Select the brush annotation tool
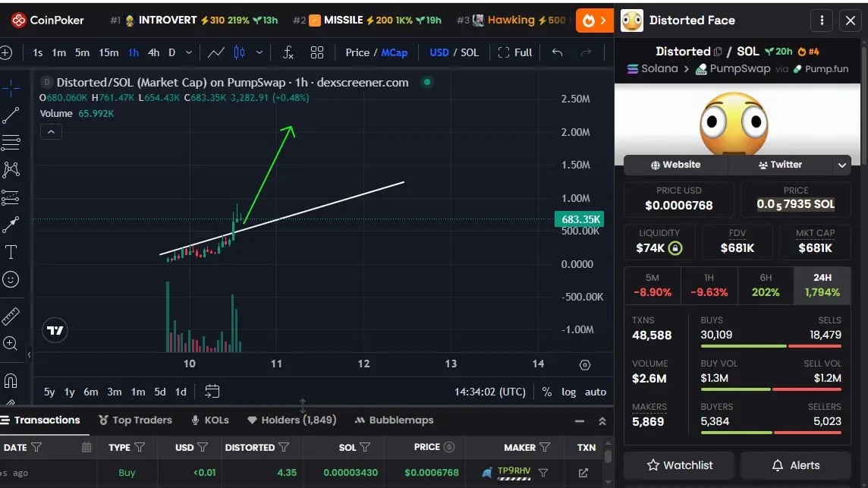The image size is (868, 488). (11, 225)
